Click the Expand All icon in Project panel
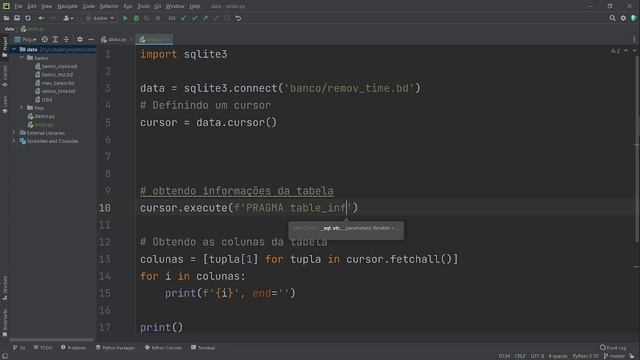 point(55,39)
